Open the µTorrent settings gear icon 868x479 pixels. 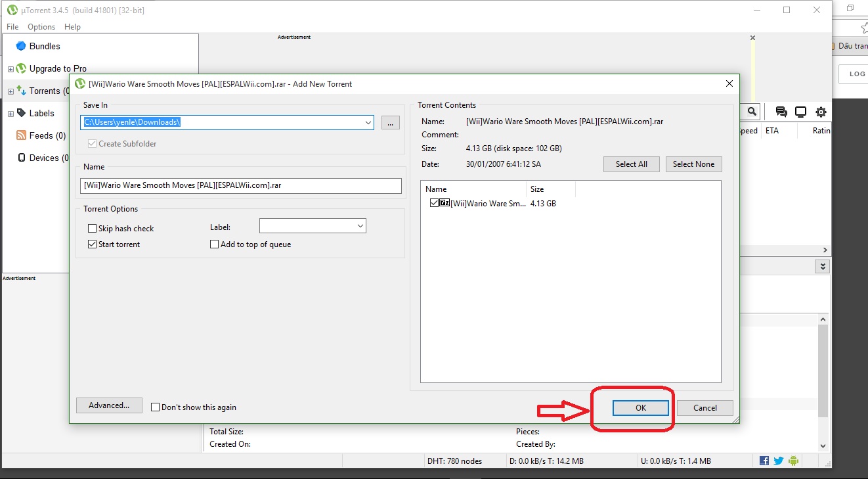[x=821, y=111]
